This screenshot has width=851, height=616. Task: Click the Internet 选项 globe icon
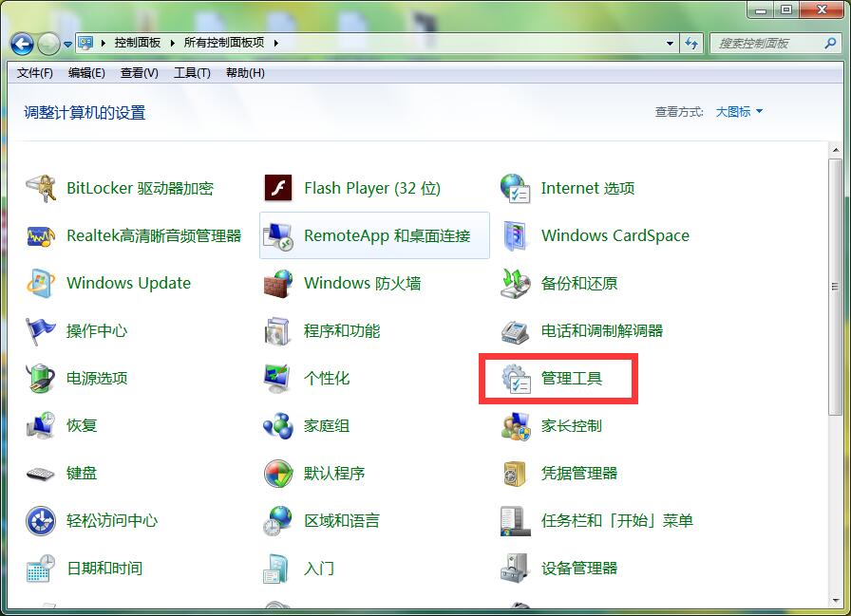click(515, 188)
